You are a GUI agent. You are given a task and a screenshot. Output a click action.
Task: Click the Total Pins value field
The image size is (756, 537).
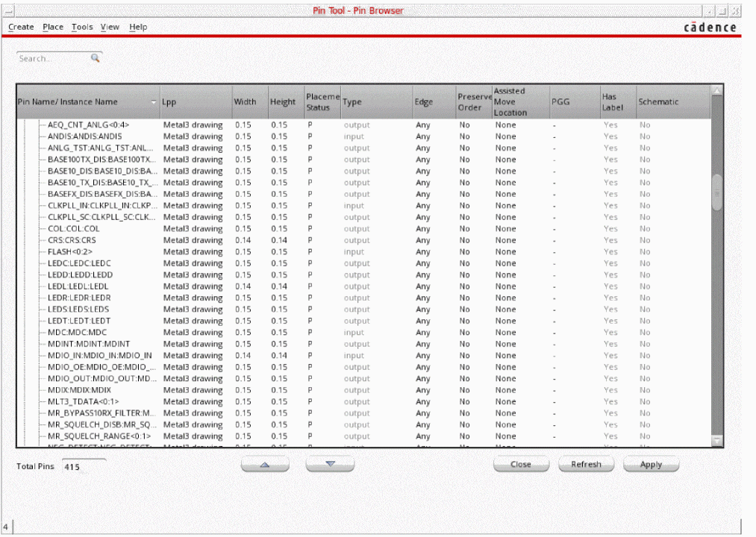click(84, 467)
